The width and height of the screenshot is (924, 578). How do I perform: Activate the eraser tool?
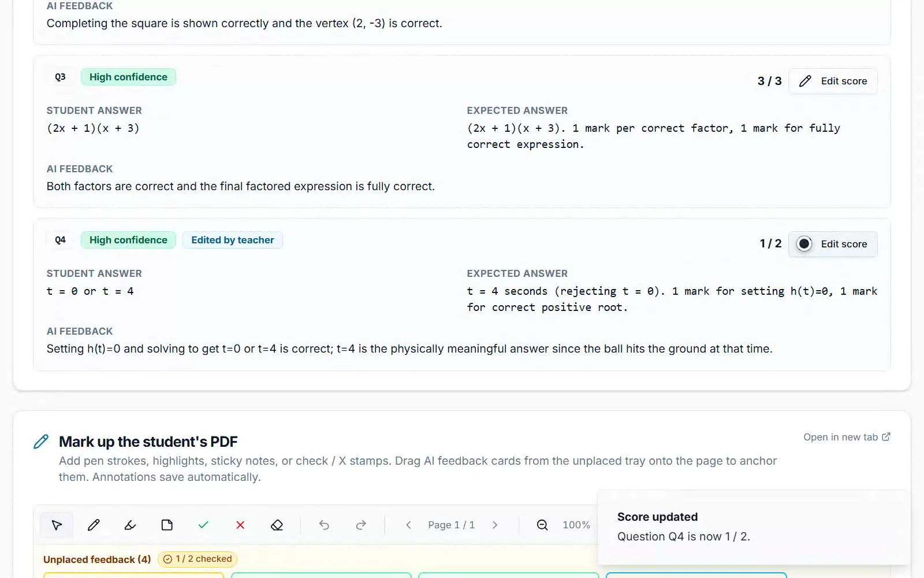(277, 525)
